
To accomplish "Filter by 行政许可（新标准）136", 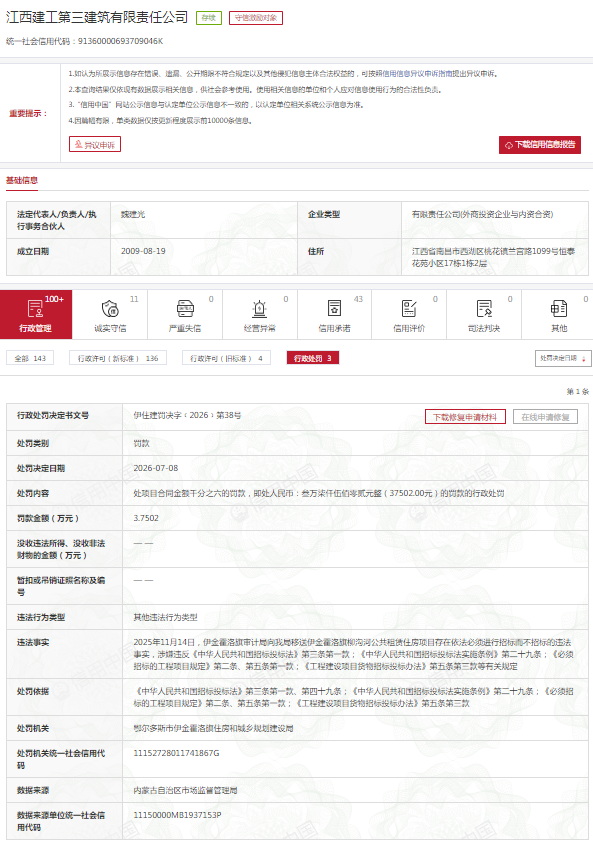I will [118, 358].
